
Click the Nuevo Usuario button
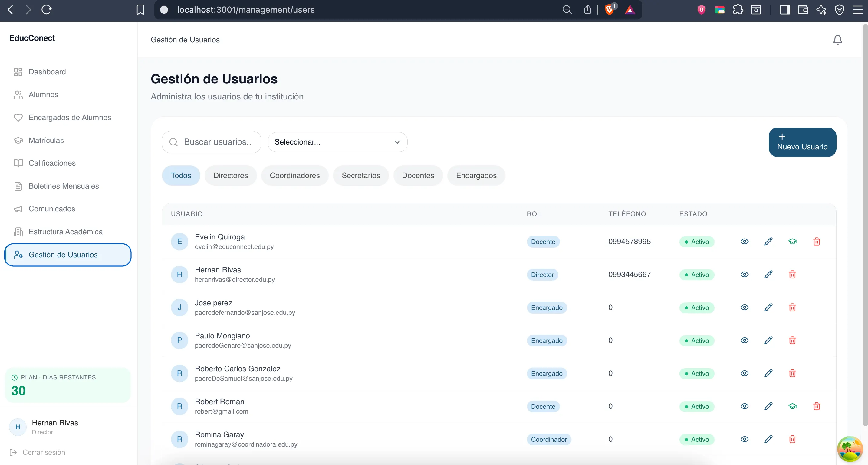(x=802, y=142)
